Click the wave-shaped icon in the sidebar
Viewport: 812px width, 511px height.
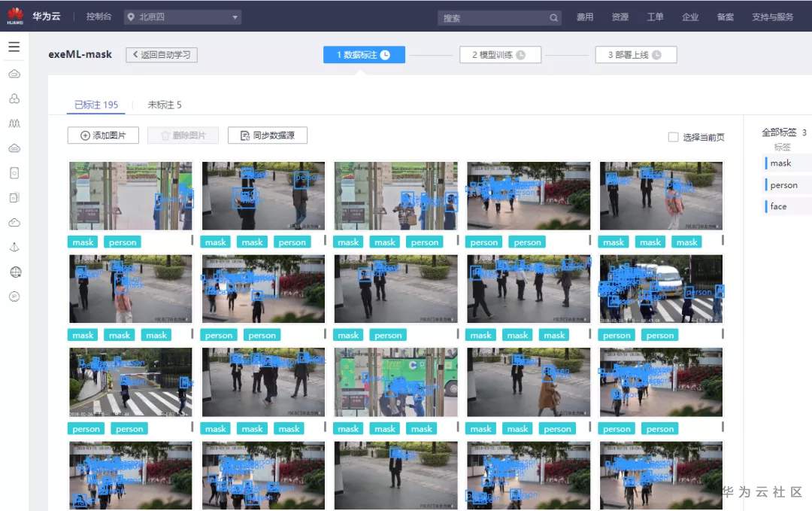point(14,123)
